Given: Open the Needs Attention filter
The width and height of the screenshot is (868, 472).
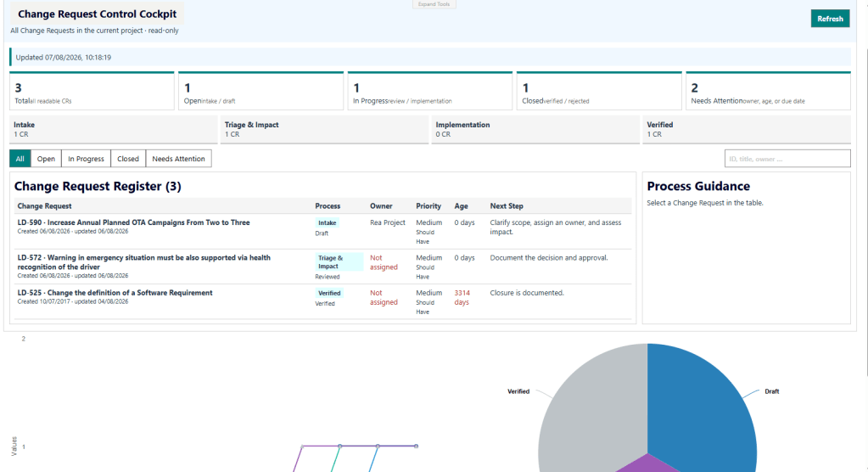Looking at the screenshot, I should click(178, 159).
